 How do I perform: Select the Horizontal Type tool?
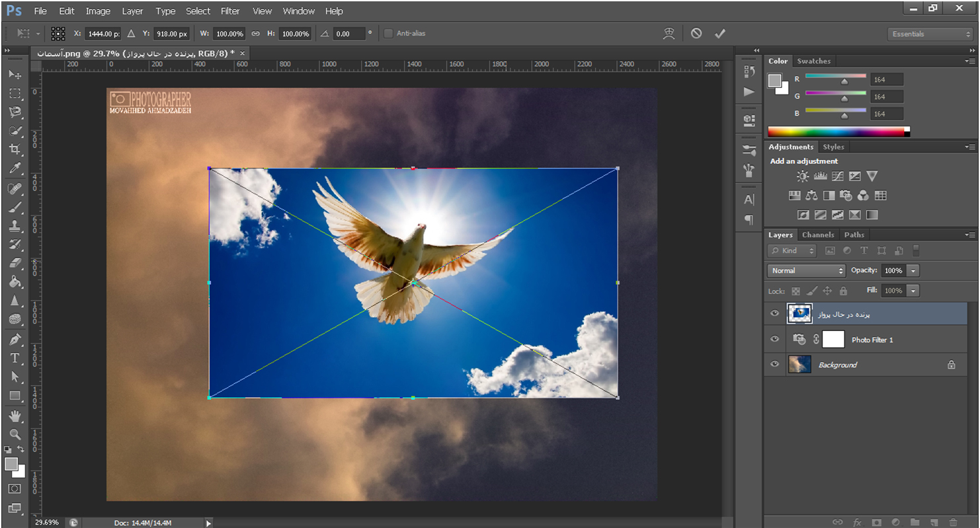pyautogui.click(x=15, y=358)
